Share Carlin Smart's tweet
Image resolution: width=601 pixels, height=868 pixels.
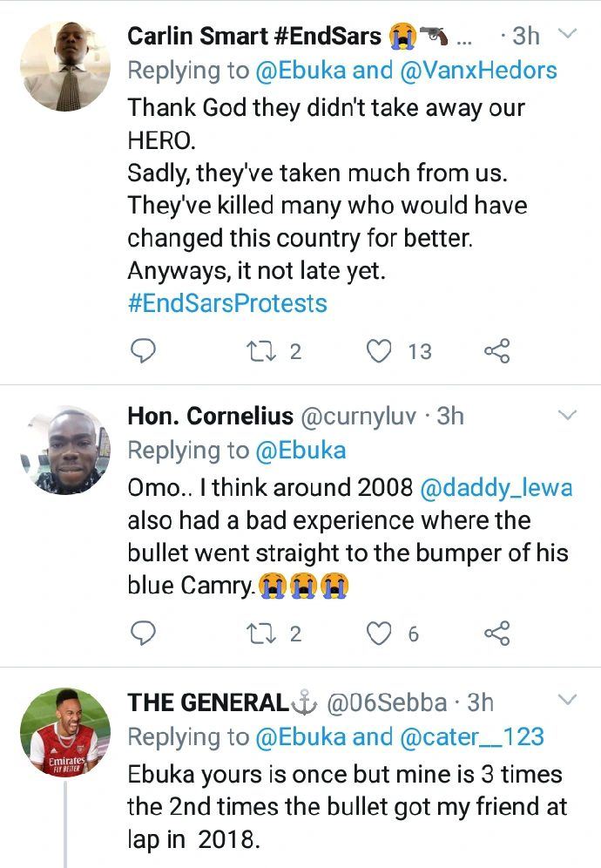pyautogui.click(x=496, y=351)
